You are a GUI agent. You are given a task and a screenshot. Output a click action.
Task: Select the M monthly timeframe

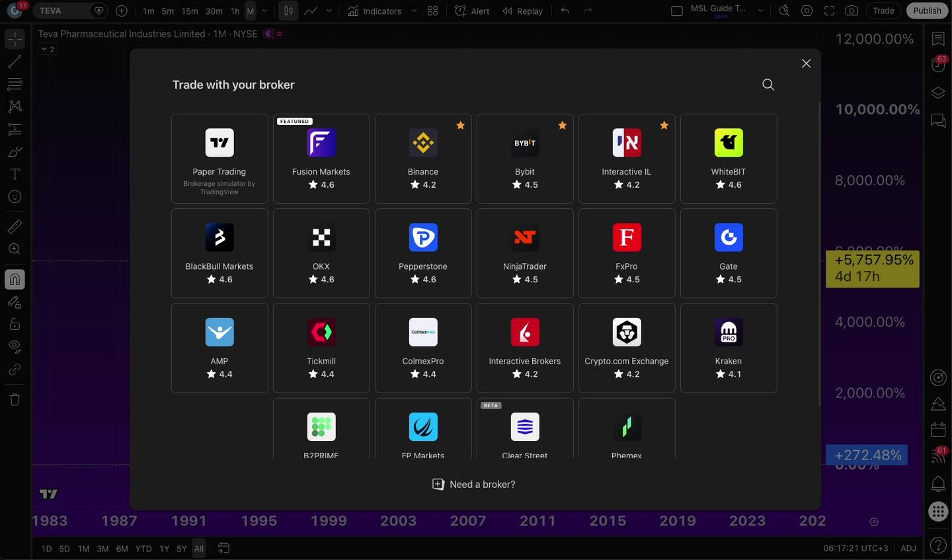(x=251, y=11)
